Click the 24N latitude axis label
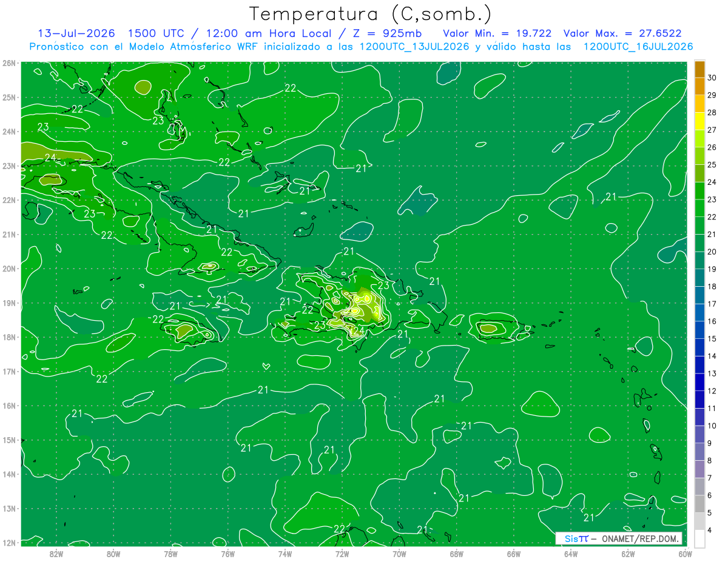 pyautogui.click(x=8, y=132)
